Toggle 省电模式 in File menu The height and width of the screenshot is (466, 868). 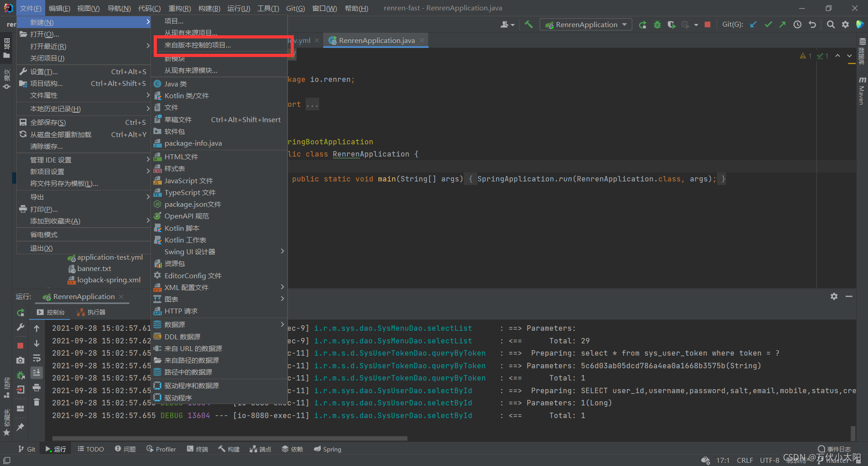[x=84, y=234]
